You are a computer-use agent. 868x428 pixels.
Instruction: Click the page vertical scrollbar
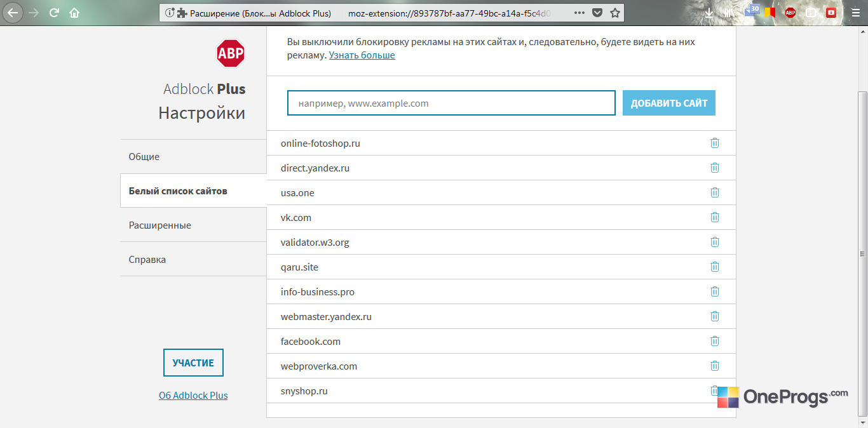click(862, 254)
